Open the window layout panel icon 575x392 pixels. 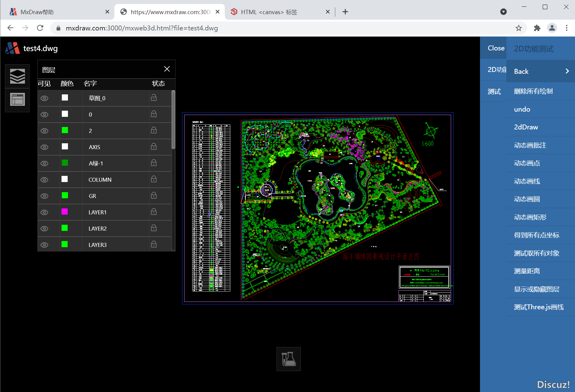[18, 100]
